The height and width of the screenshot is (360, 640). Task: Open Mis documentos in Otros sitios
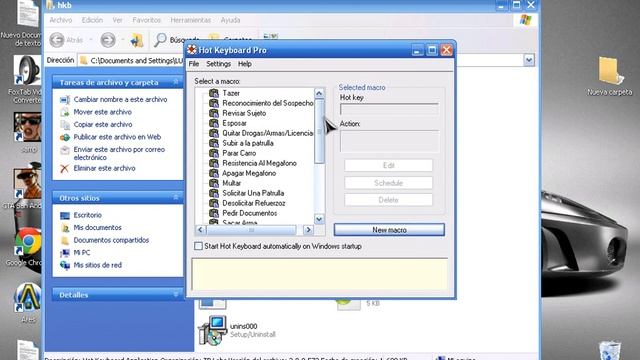[98, 228]
